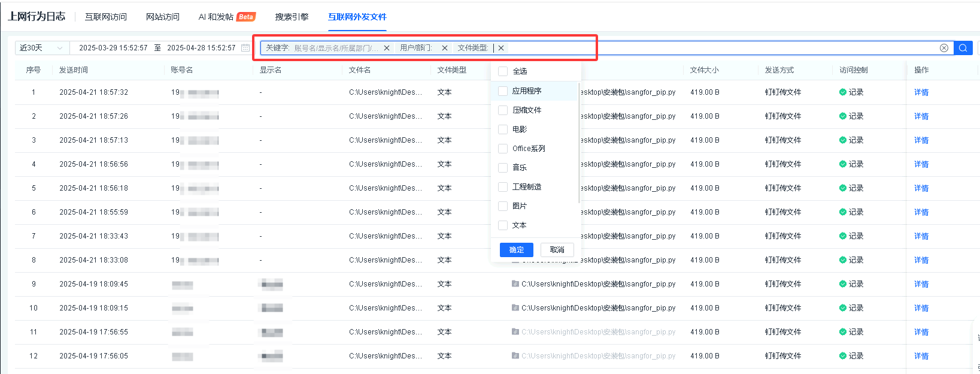Confirm the selection with 确定 button
The height and width of the screenshot is (374, 980).
[516, 250]
